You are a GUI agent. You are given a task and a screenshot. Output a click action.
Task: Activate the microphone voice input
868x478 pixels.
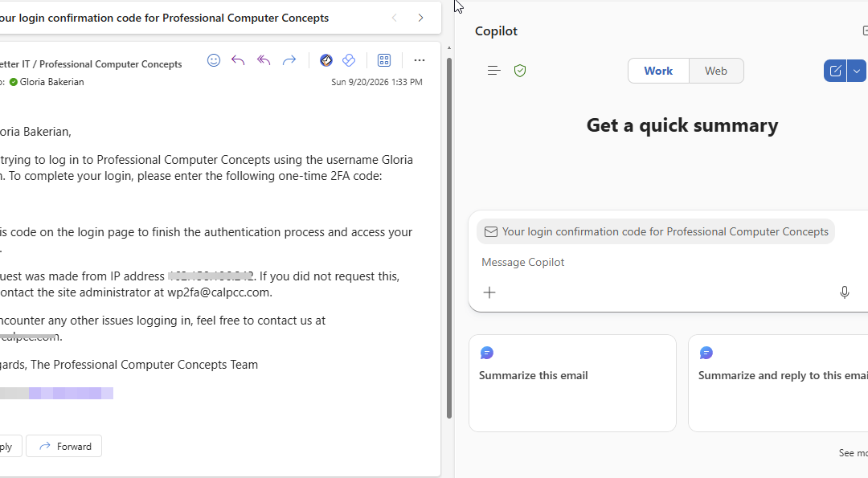pos(844,292)
